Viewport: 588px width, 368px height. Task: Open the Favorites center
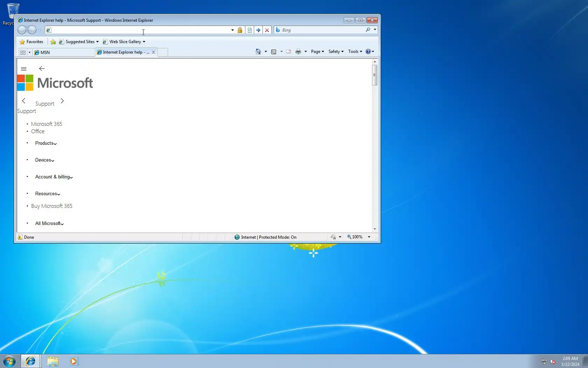31,42
